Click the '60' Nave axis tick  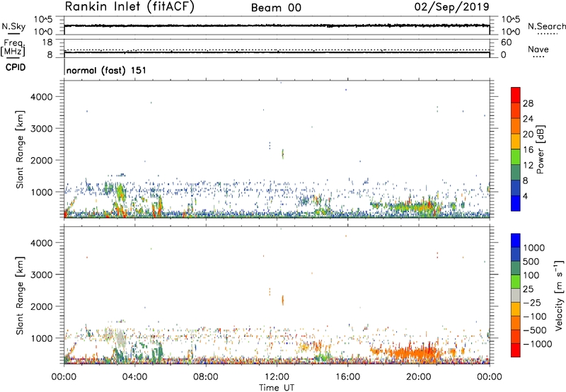coord(507,42)
